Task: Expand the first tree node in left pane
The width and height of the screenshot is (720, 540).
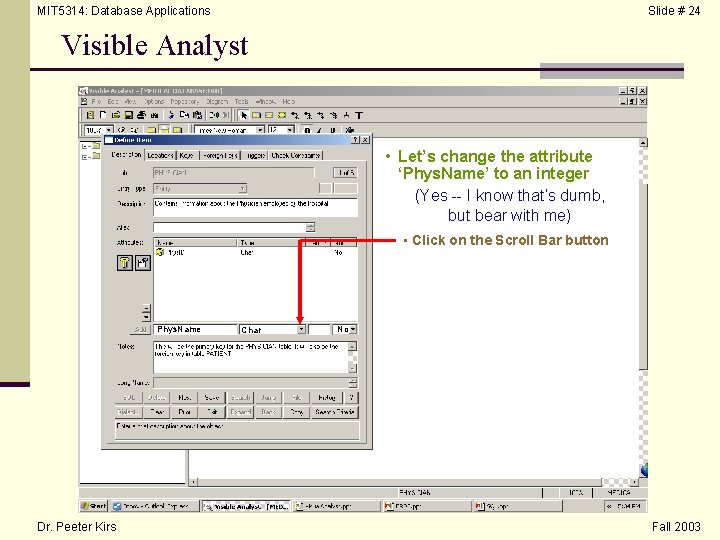Action: pyautogui.click(x=85, y=146)
